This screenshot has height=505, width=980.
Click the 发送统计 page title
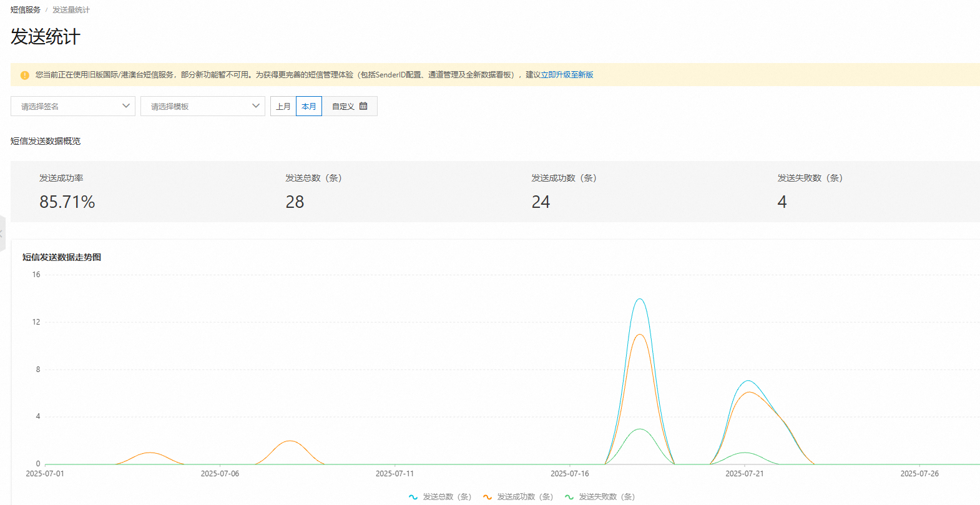(46, 37)
